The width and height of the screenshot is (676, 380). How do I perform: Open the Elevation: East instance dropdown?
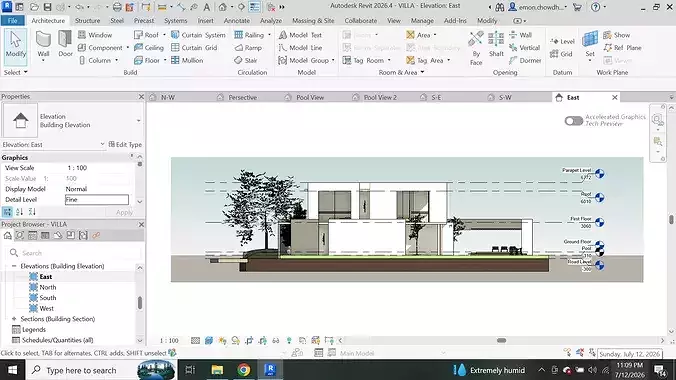point(102,144)
